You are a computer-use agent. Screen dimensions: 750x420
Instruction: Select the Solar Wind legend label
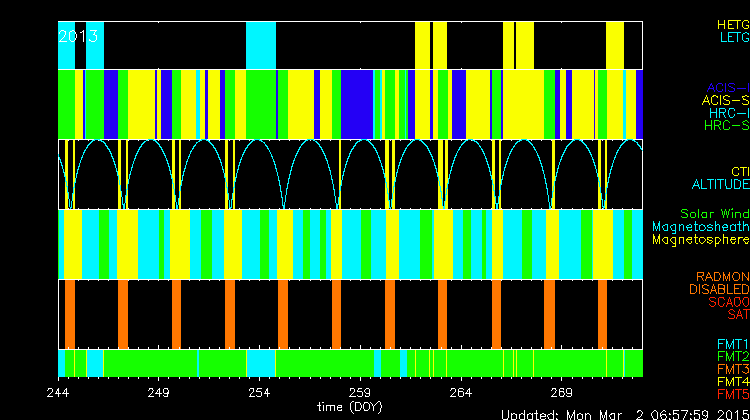pos(714,214)
